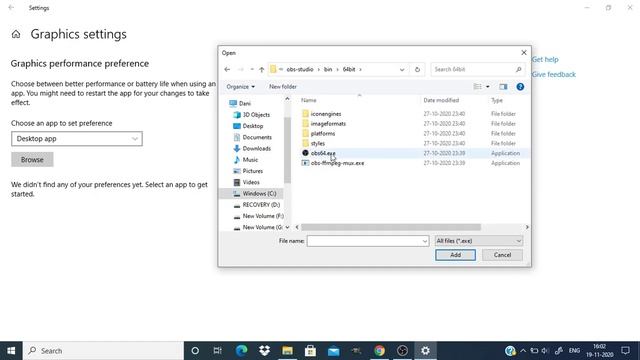Screen dimensions: 640x360
Task: Go to Settings home icon
Action: click(16, 34)
